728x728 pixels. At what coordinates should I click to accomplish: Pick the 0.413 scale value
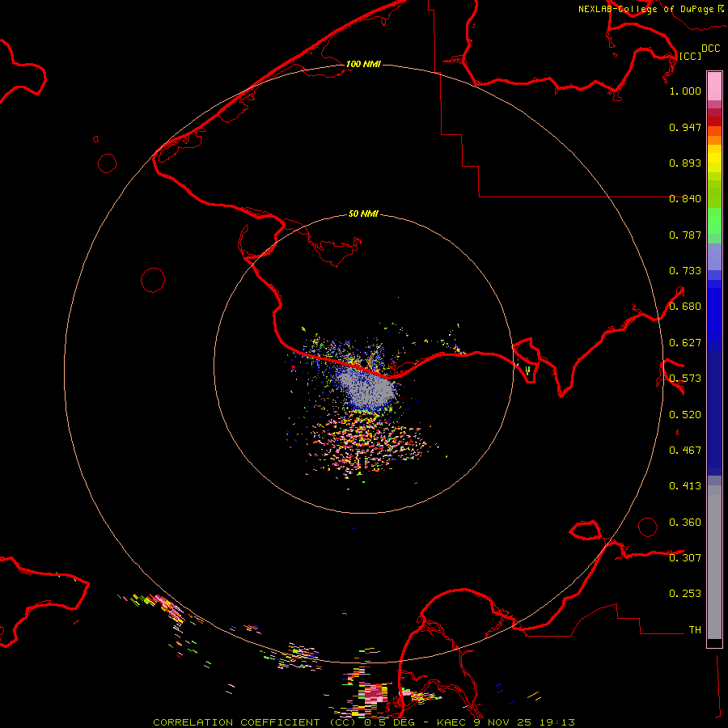pyautogui.click(x=685, y=486)
